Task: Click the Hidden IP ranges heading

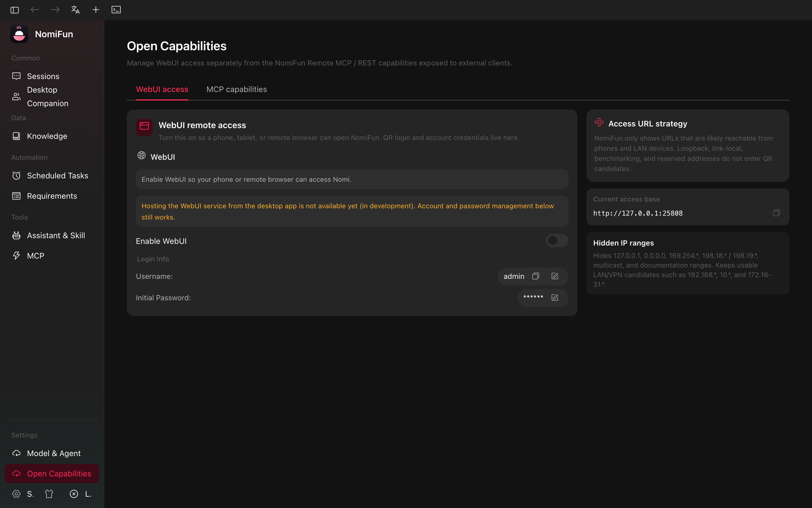Action: click(623, 243)
